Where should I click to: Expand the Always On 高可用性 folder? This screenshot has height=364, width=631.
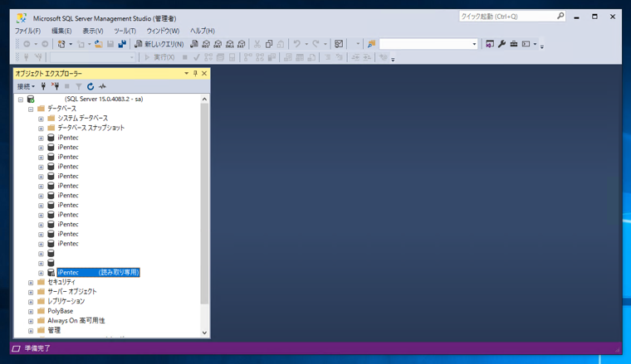[31, 321]
